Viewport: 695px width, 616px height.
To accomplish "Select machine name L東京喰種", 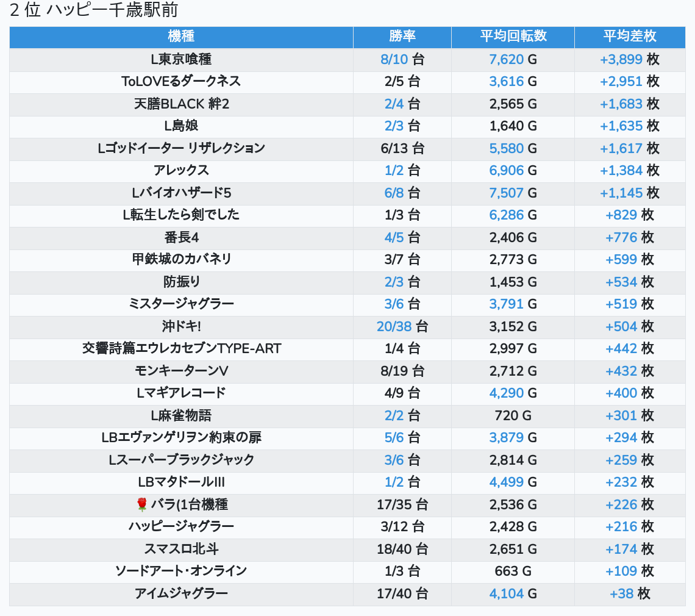I will [181, 59].
